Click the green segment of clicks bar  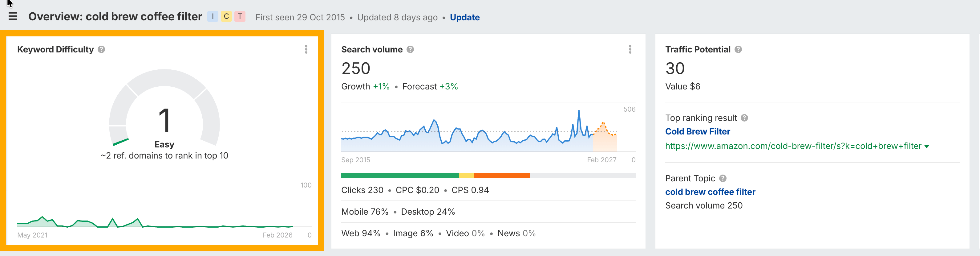(399, 176)
